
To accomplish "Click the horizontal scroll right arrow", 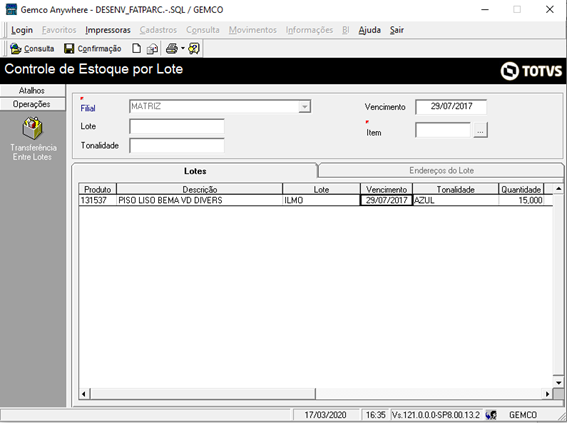I will pos(547,394).
